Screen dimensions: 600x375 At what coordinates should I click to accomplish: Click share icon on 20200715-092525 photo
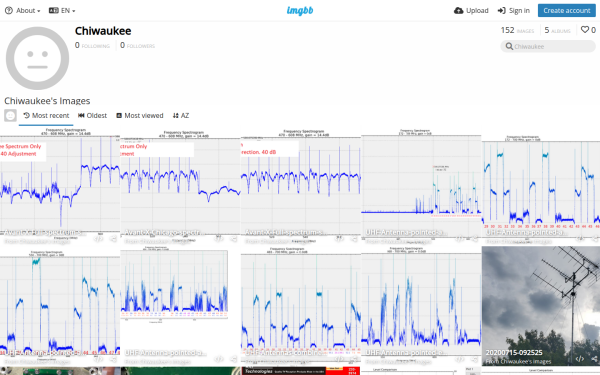(x=594, y=359)
